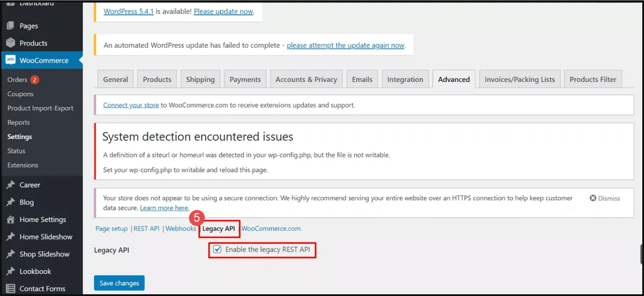Image resolution: width=644 pixels, height=296 pixels.
Task: Switch to the Payments tab
Action: [245, 79]
